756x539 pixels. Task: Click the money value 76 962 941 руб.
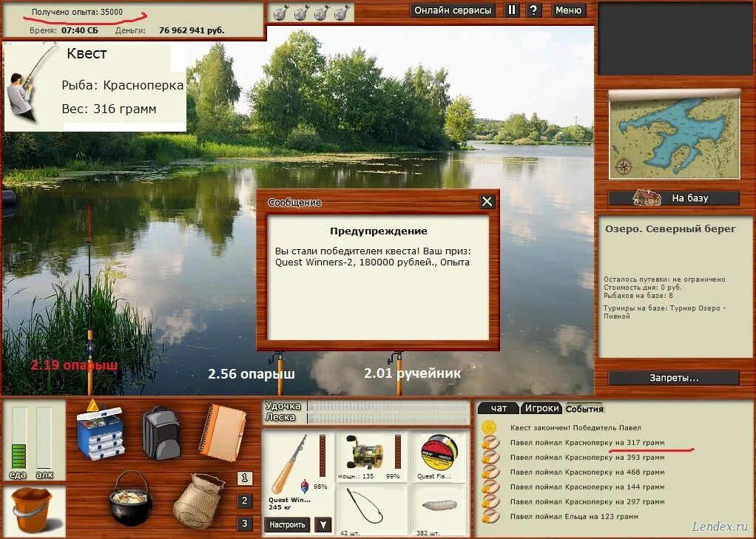point(192,30)
